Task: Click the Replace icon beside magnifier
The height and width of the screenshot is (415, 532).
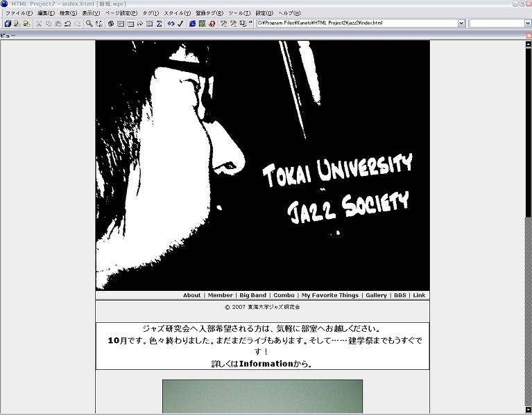Action: pos(98,24)
